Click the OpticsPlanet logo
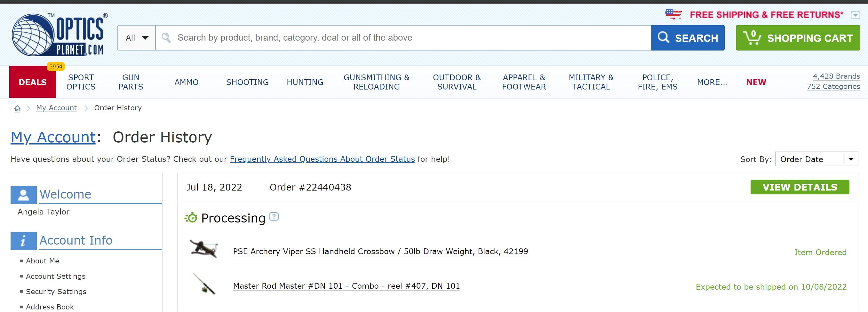 click(58, 34)
